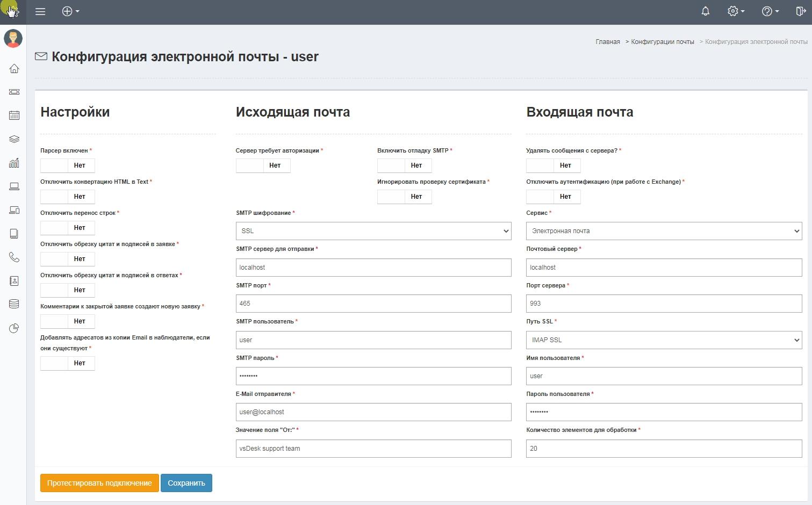812x505 pixels.
Task: Click the bar chart icon in sidebar
Action: (14, 163)
